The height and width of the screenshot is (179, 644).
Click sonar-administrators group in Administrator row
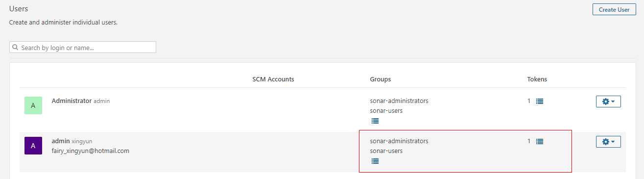coord(399,101)
